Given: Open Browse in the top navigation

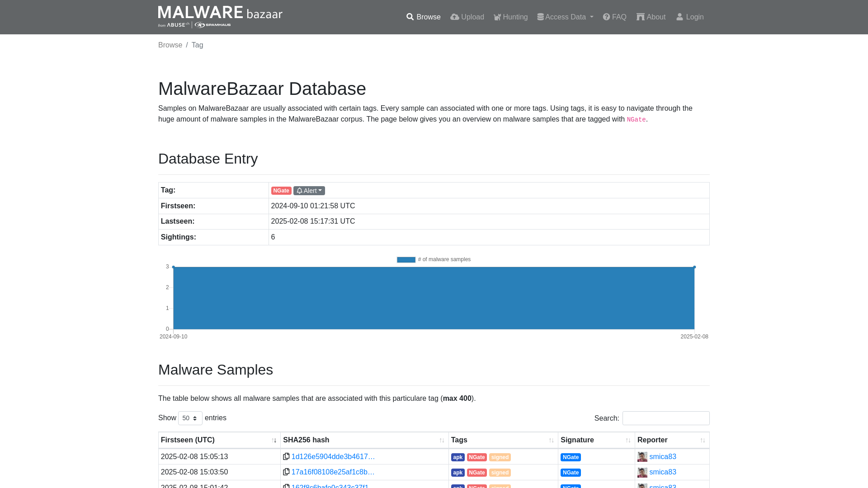Looking at the screenshot, I should click(x=423, y=17).
